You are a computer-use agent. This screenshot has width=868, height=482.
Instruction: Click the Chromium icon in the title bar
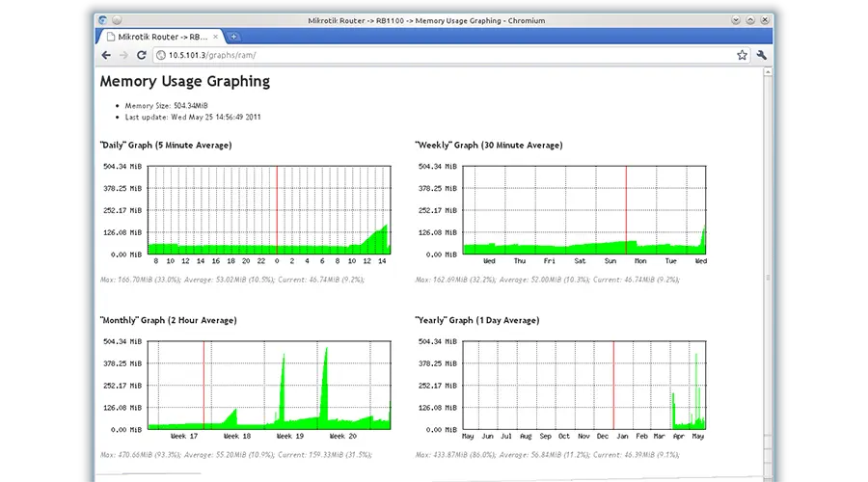(x=103, y=20)
